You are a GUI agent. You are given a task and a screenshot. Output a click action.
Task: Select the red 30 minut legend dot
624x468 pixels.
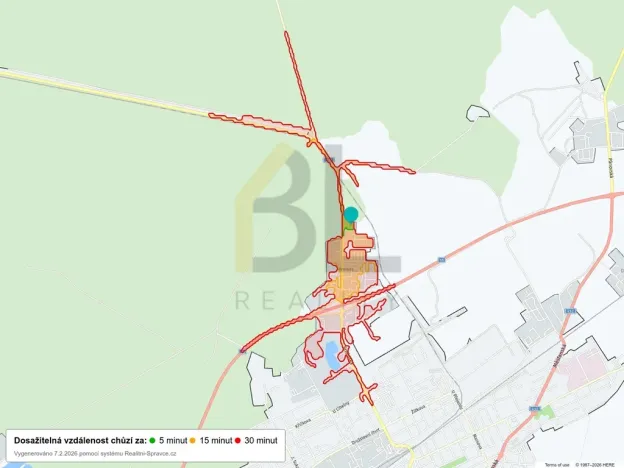click(x=238, y=441)
